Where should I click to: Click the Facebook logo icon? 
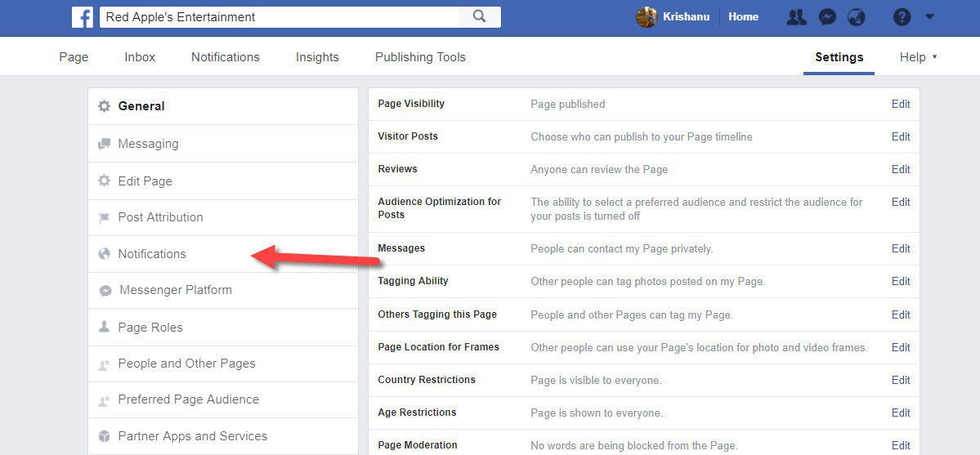point(83,17)
